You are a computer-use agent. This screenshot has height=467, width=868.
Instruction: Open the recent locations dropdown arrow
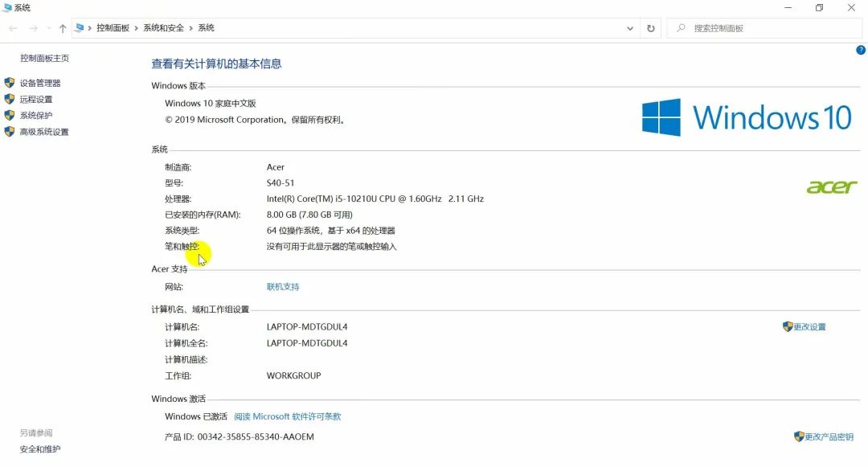point(49,28)
